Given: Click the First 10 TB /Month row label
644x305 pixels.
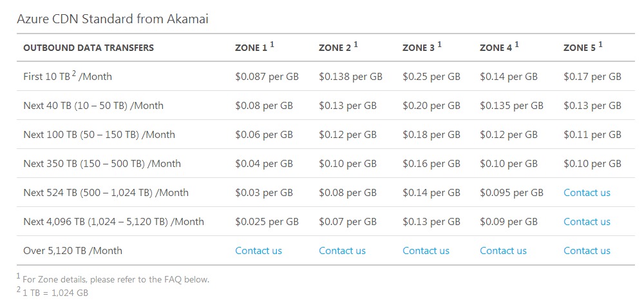Looking at the screenshot, I should tap(68, 77).
